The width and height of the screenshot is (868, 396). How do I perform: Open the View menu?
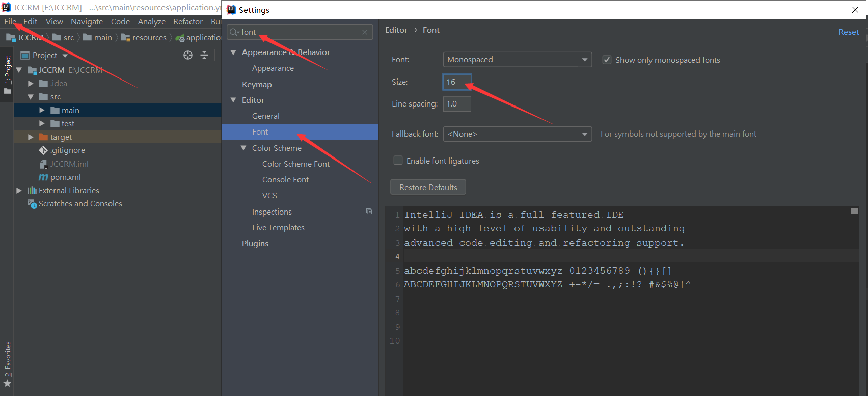(54, 21)
